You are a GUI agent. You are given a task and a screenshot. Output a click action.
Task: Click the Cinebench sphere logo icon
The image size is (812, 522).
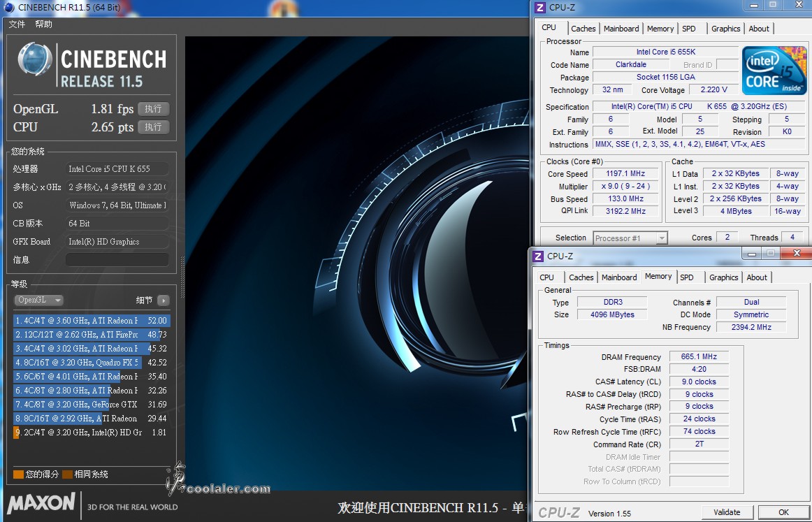35,60
